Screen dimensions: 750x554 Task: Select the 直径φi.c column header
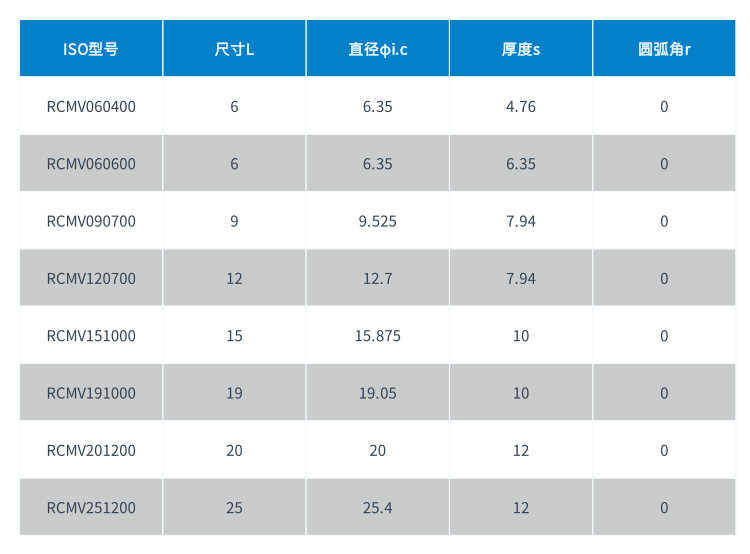377,48
